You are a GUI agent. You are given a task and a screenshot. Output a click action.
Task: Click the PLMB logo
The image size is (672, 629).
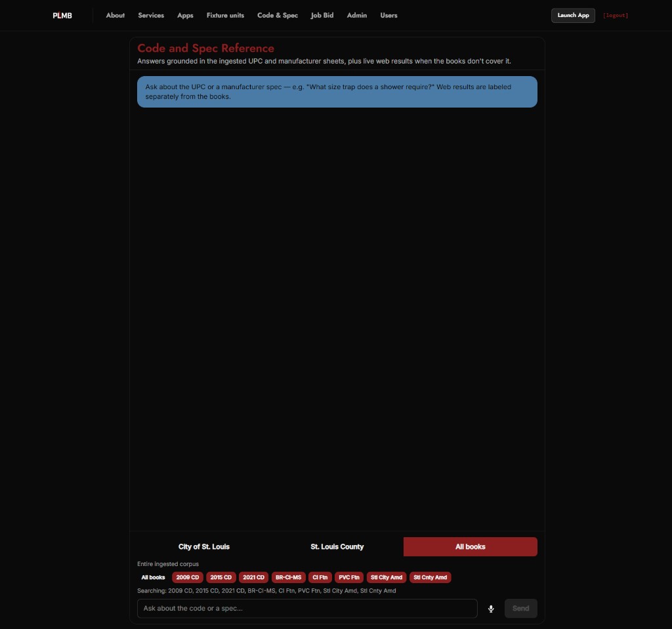pyautogui.click(x=62, y=16)
